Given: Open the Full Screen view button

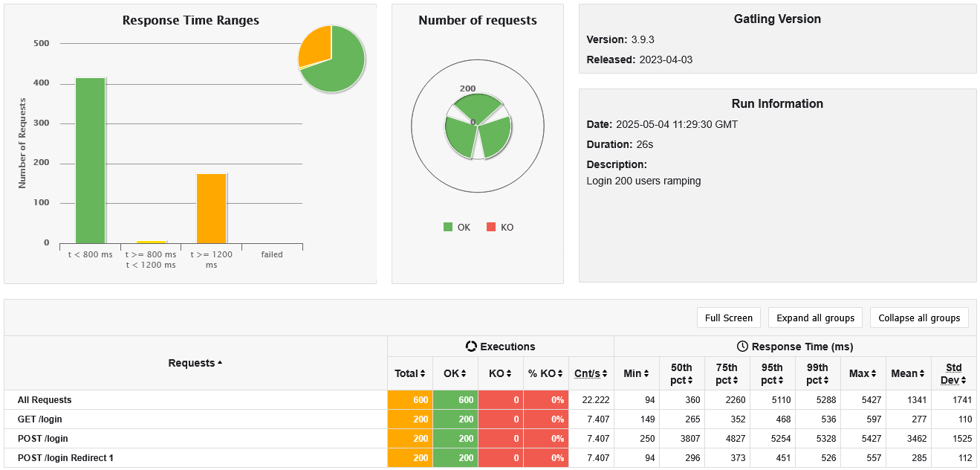Looking at the screenshot, I should (x=729, y=318).
